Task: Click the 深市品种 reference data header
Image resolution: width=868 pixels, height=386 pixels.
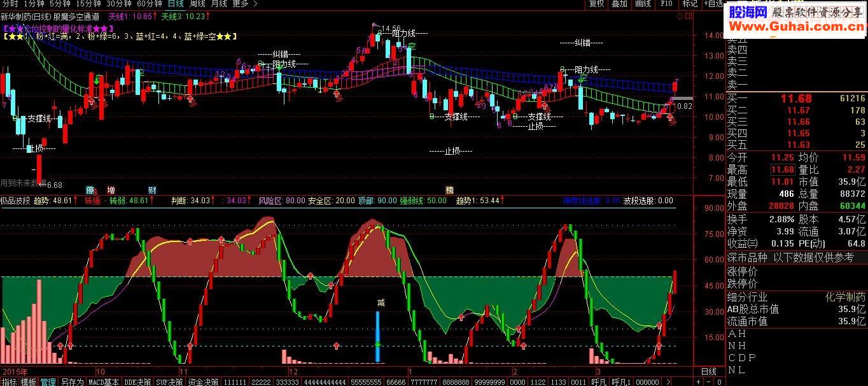Action: point(797,257)
